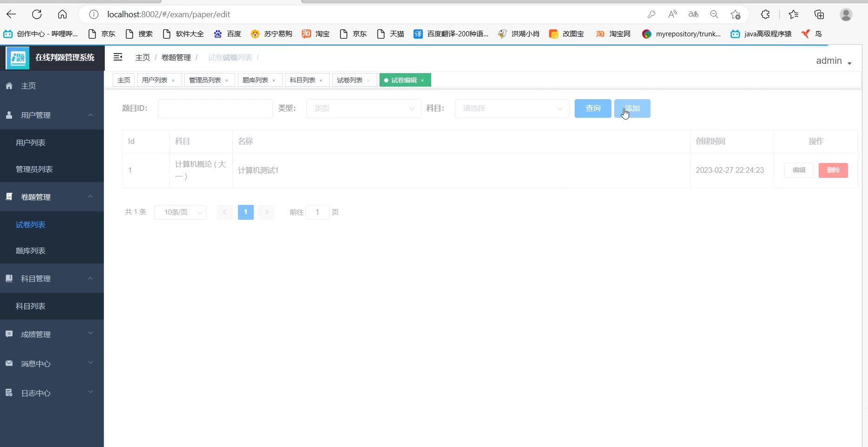Screen dimensions: 868x447
Task: Click the envelope icon beside 消息中心
Action: [x=9, y=363]
